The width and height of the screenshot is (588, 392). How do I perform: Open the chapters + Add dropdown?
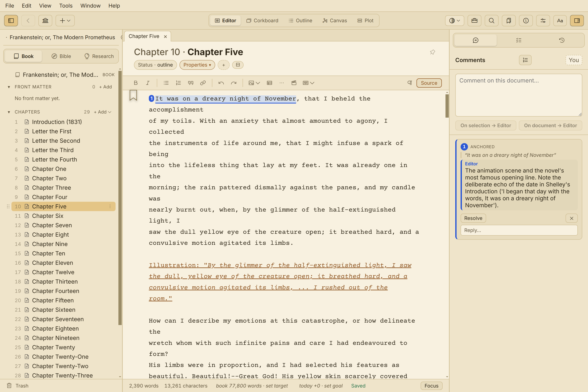pos(102,112)
